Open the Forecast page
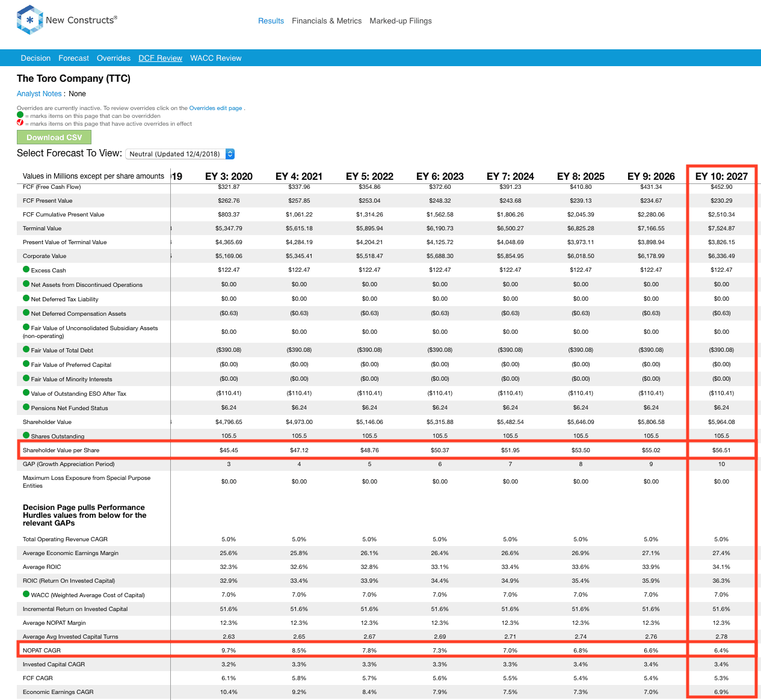This screenshot has height=700, width=761. [x=73, y=58]
